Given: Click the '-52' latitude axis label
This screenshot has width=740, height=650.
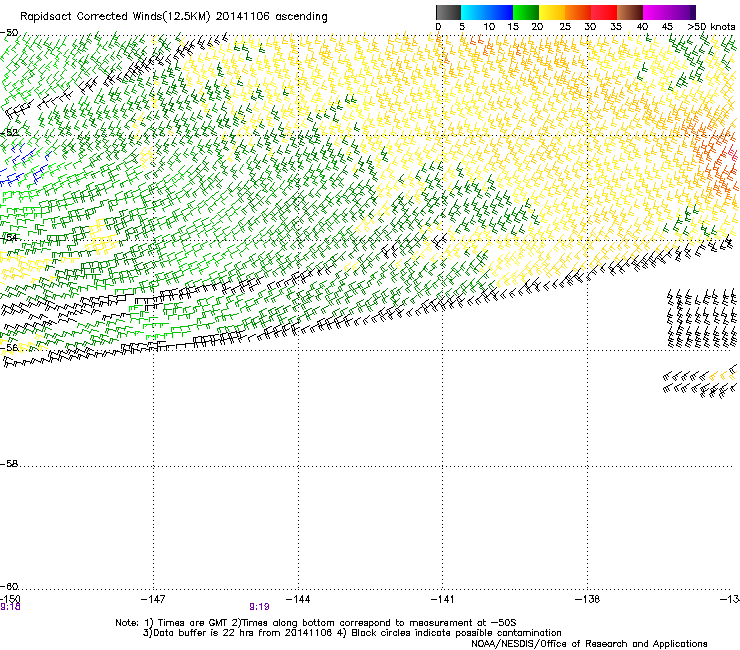Looking at the screenshot, I should tap(9, 133).
